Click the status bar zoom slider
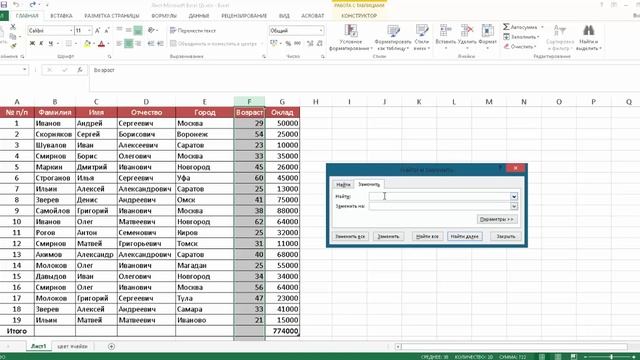Image resolution: width=640 pixels, height=360 pixels. click(611, 357)
